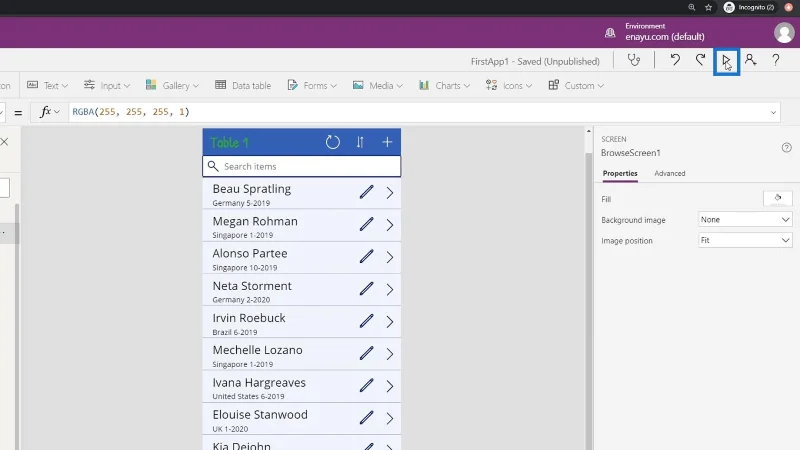Image resolution: width=800 pixels, height=450 pixels.
Task: Preview the app with the play button
Action: coord(726,61)
